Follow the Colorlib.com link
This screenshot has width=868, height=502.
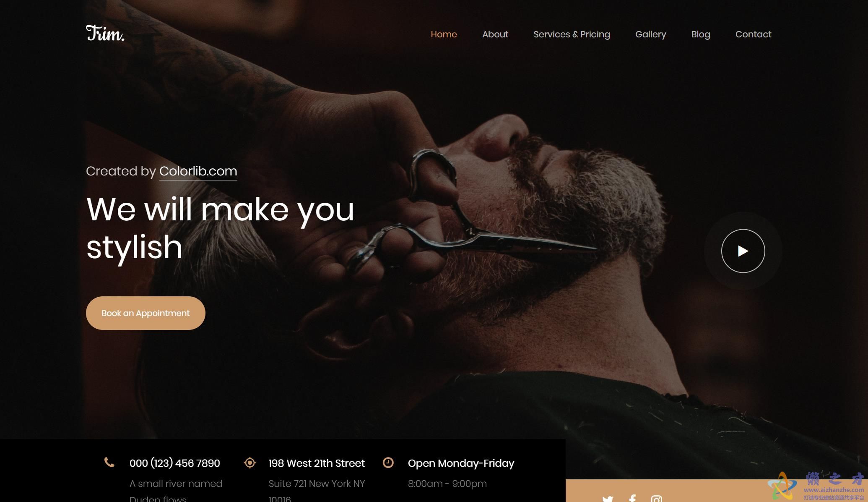198,171
